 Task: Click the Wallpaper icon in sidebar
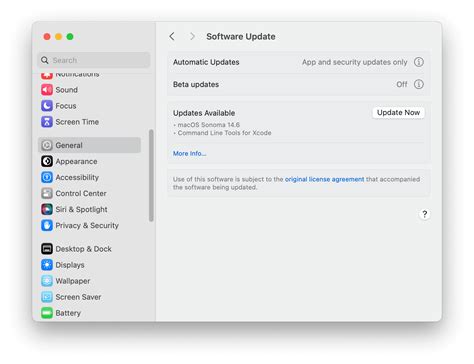pyautogui.click(x=47, y=281)
